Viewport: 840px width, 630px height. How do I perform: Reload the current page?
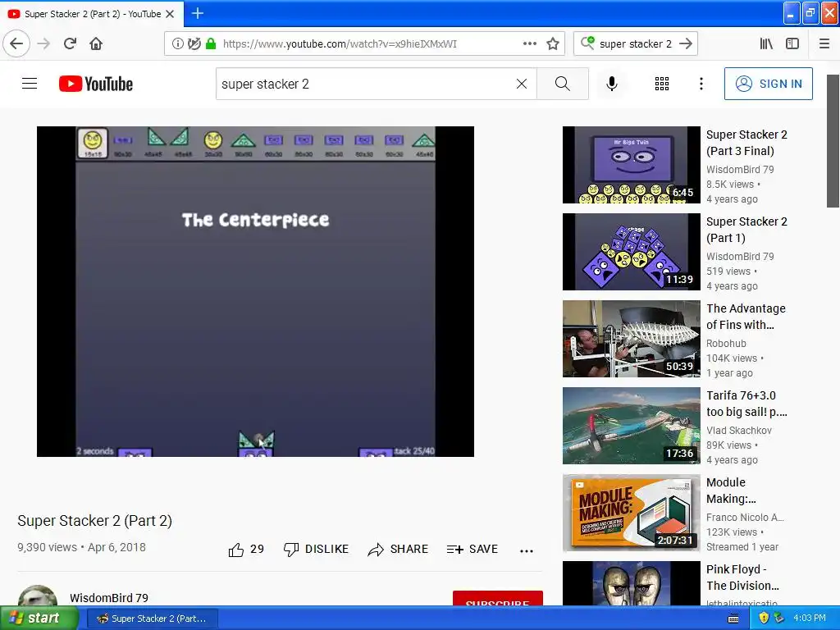(70, 43)
